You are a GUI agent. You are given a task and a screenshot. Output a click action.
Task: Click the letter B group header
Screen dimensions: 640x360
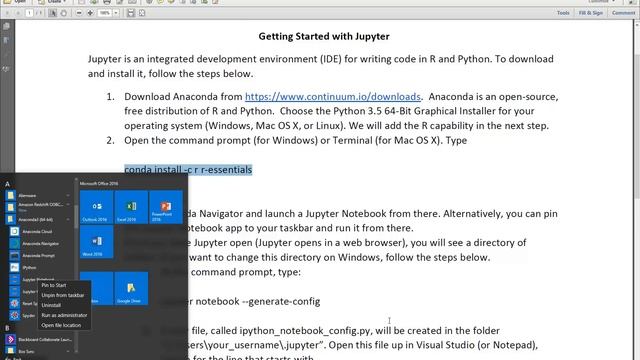[7, 328]
